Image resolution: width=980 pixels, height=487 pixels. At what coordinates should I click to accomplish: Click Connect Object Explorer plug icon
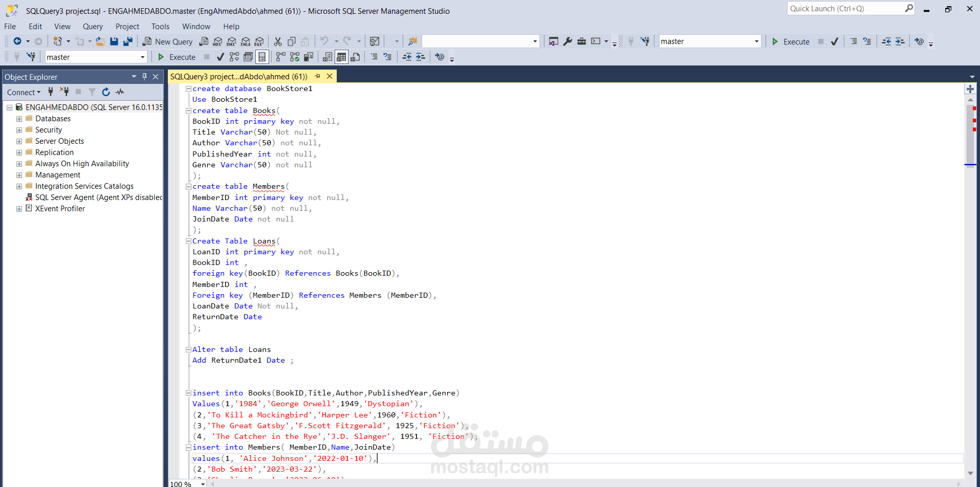(51, 92)
